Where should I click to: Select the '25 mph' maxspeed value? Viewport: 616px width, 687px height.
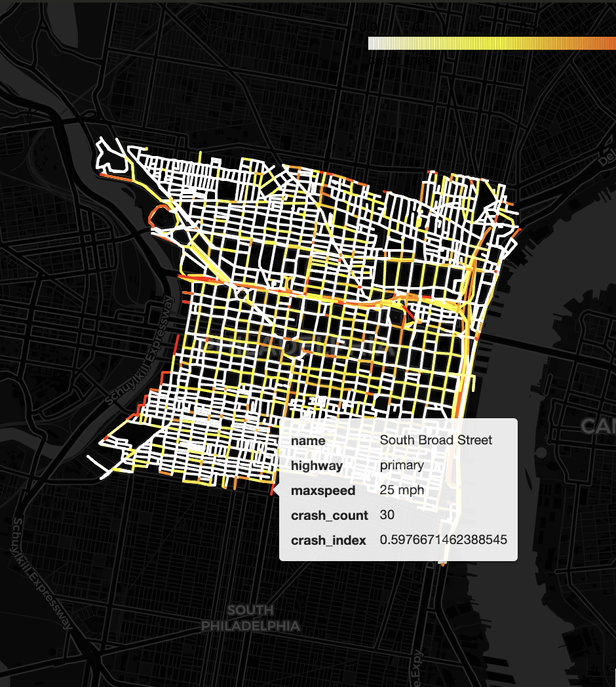pos(402,490)
